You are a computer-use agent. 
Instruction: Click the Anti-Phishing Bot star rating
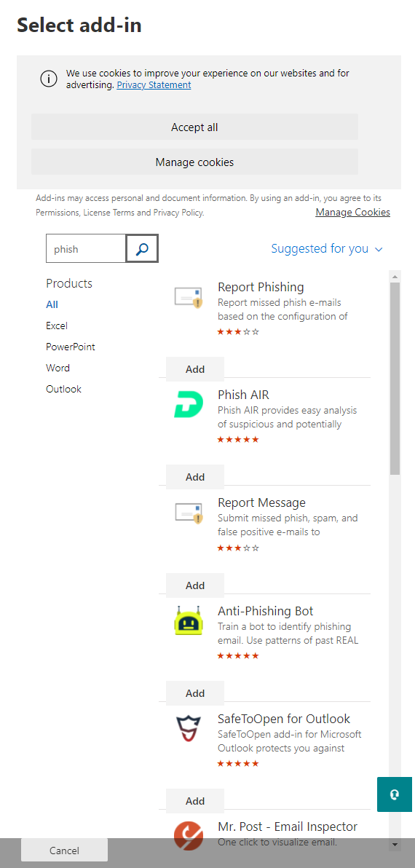(x=238, y=656)
